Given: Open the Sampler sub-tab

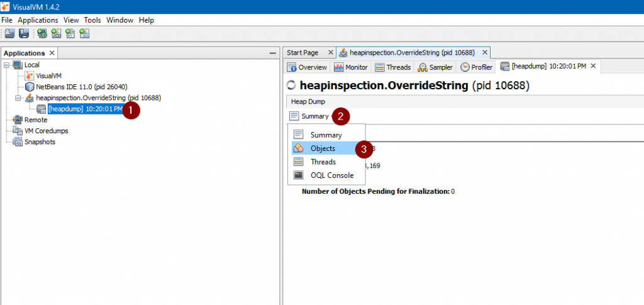Looking at the screenshot, I should click(x=435, y=67).
